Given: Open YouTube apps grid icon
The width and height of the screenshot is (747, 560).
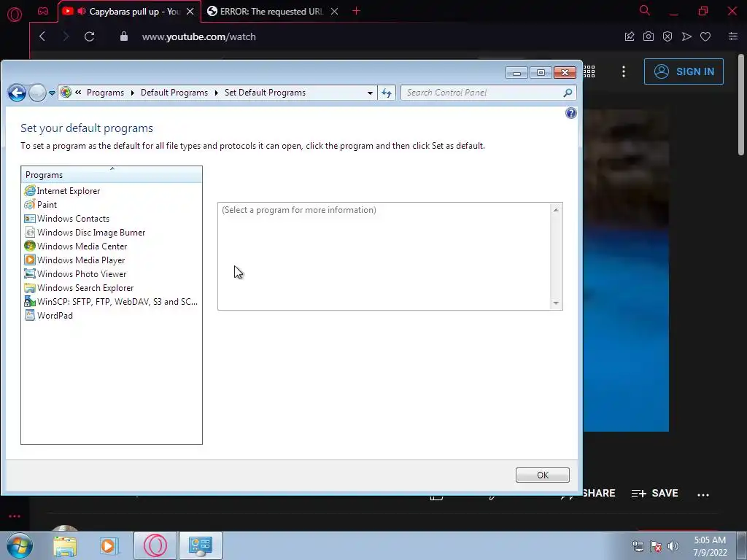Looking at the screenshot, I should click(589, 71).
